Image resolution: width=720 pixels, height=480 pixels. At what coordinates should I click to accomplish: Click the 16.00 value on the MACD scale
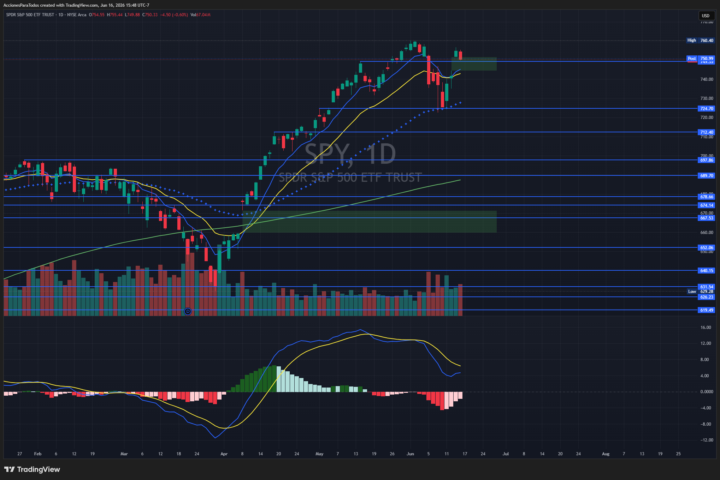(706, 328)
